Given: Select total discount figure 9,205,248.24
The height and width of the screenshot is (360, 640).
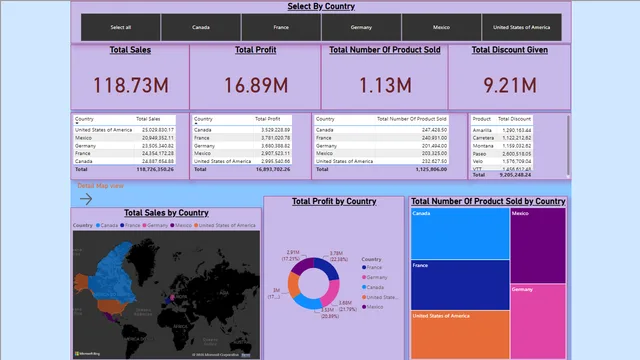Looking at the screenshot, I should pos(516,175).
